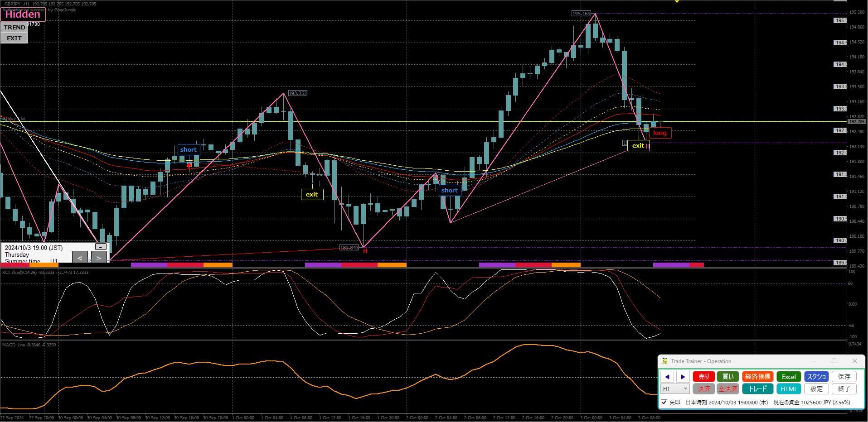Take a screenshot with スクショ button
Image resolution: width=868 pixels, height=422 pixels.
click(x=816, y=377)
